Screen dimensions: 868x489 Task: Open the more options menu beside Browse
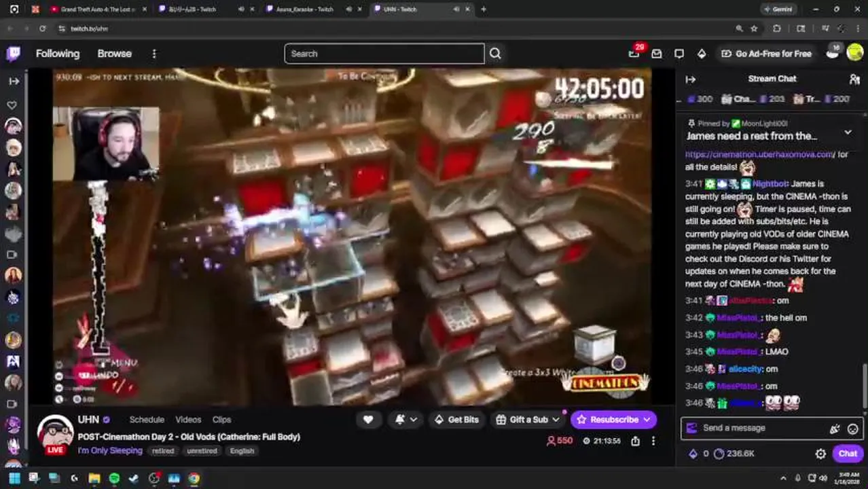(154, 54)
